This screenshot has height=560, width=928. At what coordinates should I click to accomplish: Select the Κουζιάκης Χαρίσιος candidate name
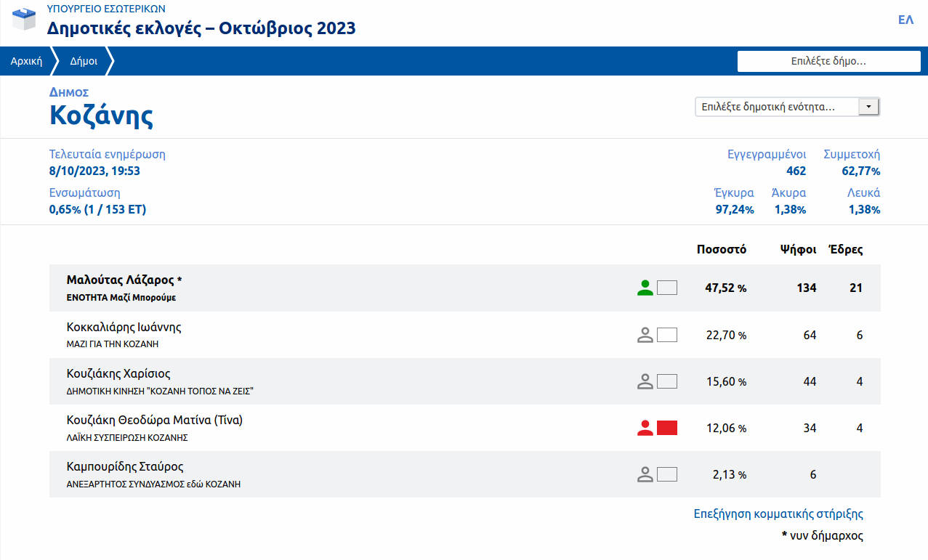point(118,374)
